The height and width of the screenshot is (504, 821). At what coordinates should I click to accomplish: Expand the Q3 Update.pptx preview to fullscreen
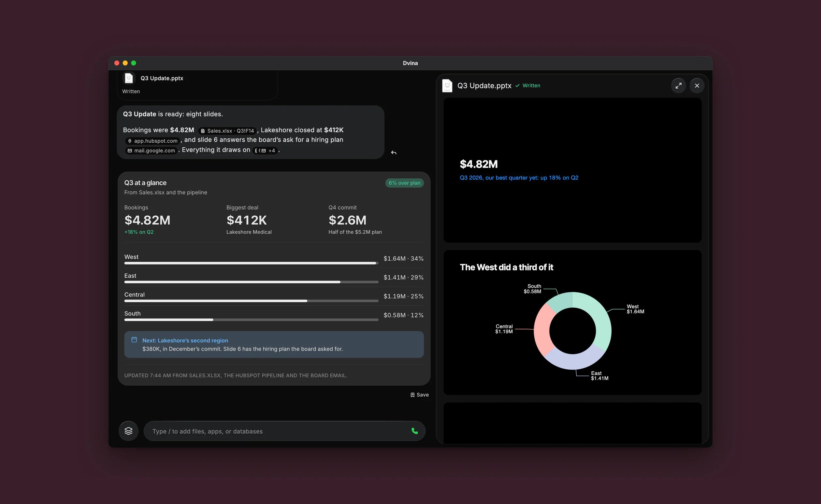tap(678, 86)
